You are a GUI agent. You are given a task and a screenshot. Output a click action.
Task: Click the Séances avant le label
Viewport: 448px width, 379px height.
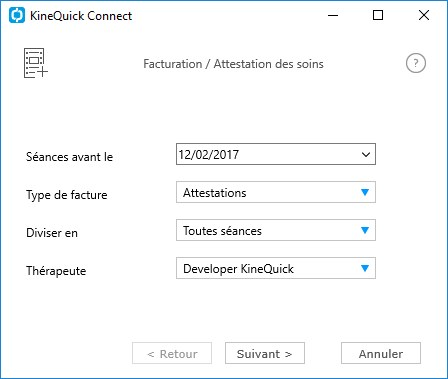click(x=70, y=157)
